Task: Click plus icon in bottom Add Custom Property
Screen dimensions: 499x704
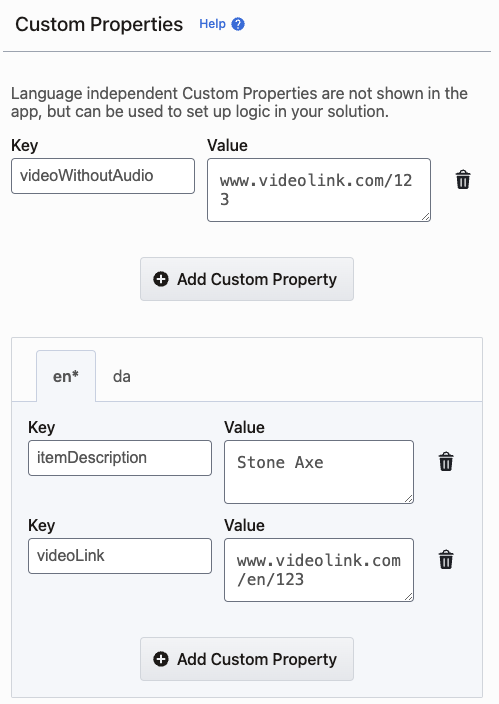Action: click(161, 659)
